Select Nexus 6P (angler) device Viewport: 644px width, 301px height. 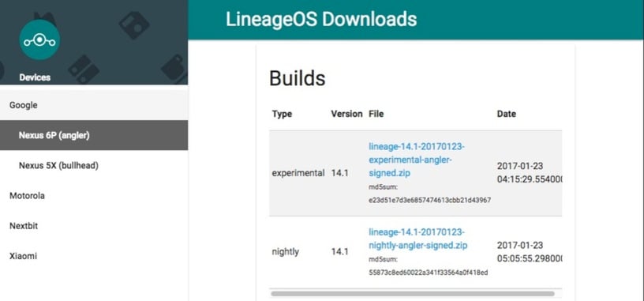point(94,135)
